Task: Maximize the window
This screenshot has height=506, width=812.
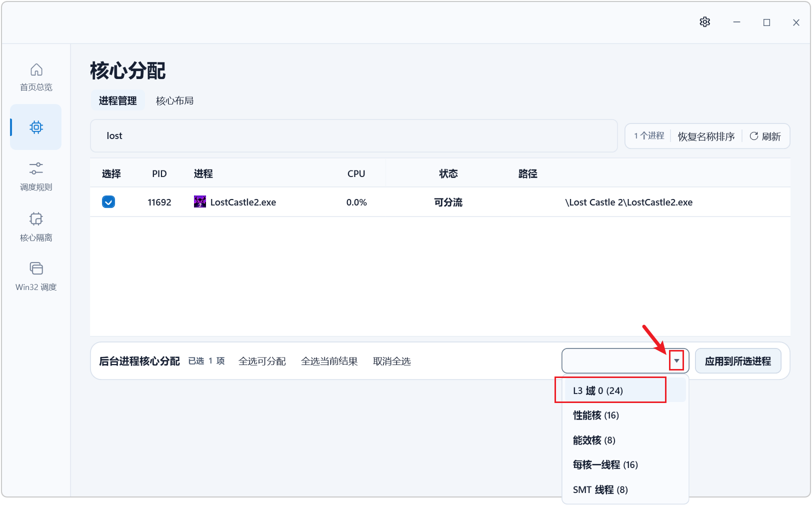Action: (x=766, y=22)
